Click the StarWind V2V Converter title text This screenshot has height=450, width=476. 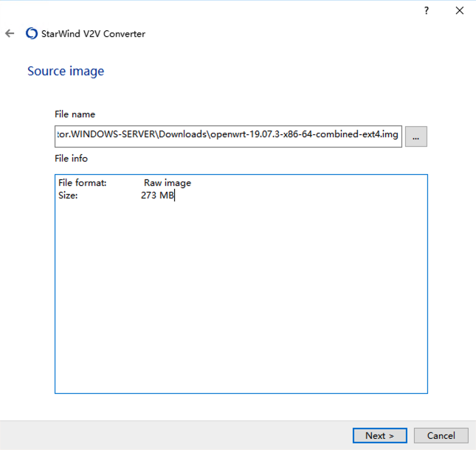click(93, 34)
